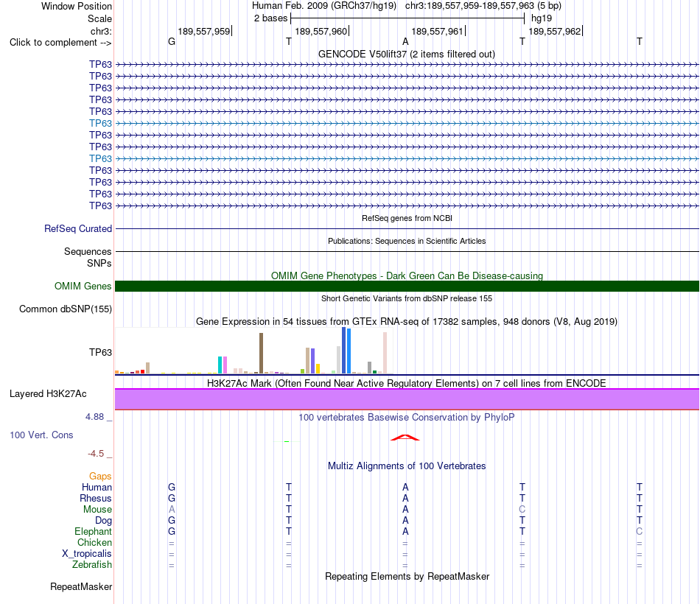This screenshot has height=604, width=700.
Task: Click the faded C in the Mouse row
Action: [x=522, y=510]
